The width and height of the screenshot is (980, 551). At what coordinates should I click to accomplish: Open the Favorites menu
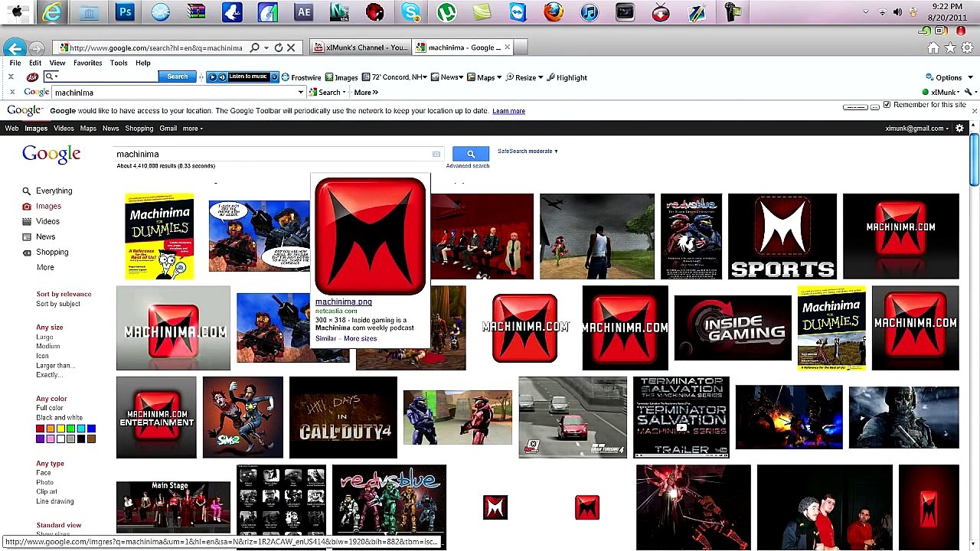pos(88,63)
